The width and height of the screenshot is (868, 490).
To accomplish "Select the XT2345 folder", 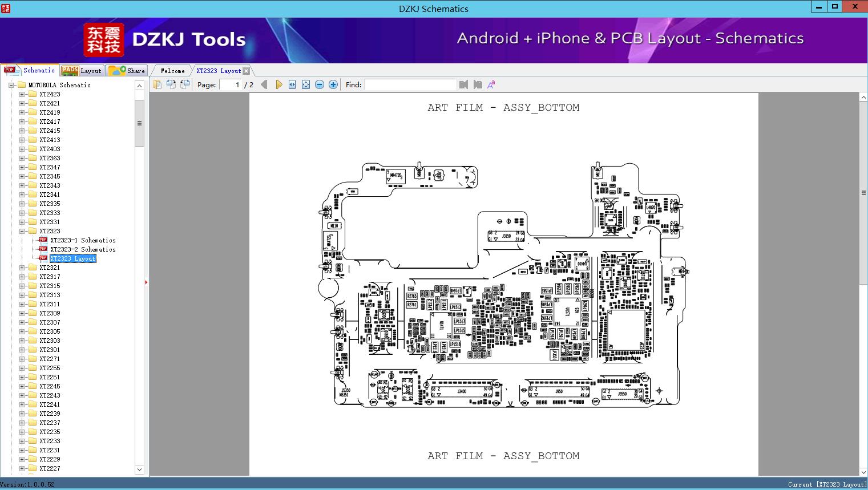I will click(x=50, y=176).
